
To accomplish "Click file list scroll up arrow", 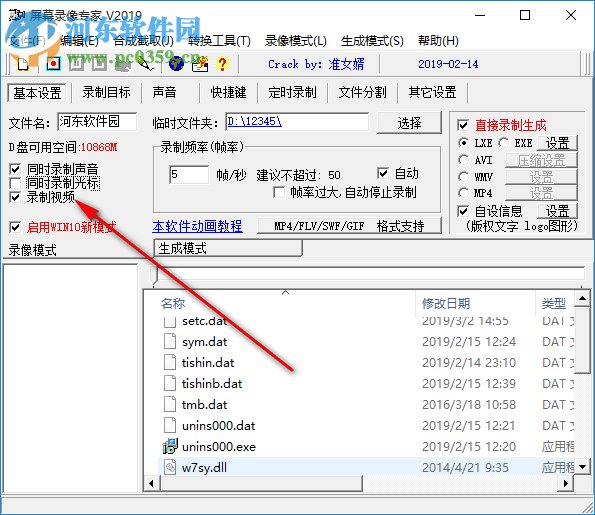I will tap(582, 298).
